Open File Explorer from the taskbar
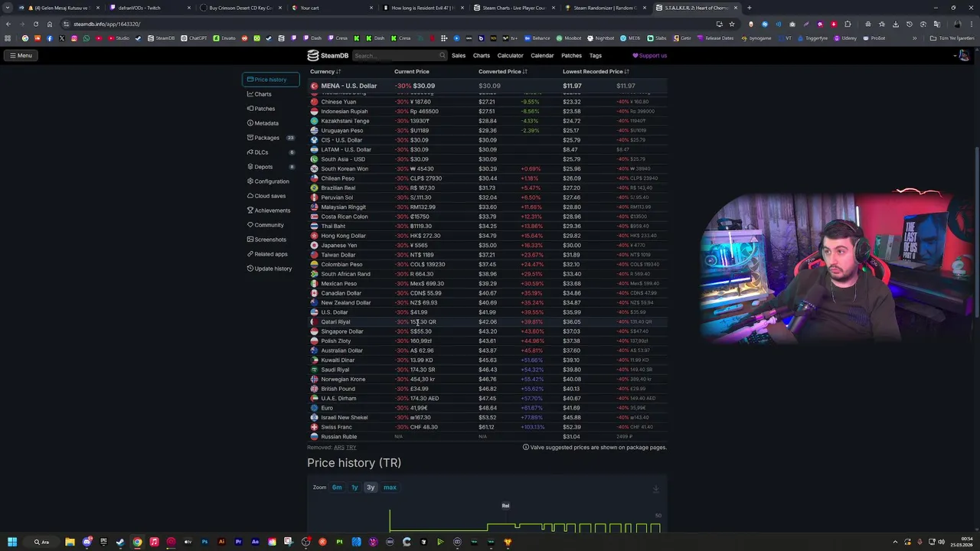Screen dimensions: 980x551 click(x=70, y=542)
